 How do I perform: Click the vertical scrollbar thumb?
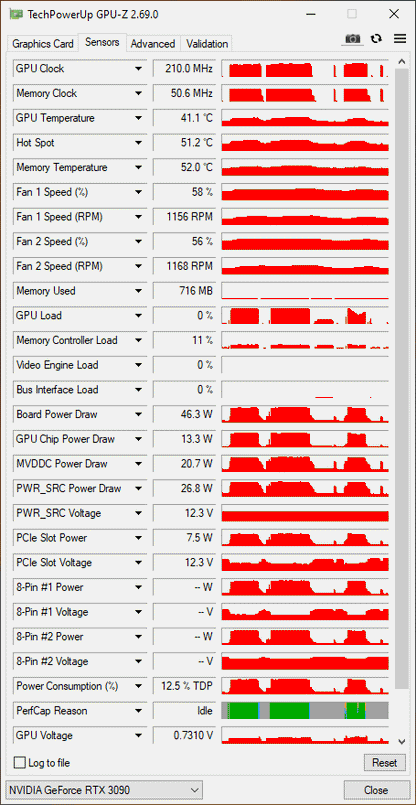tap(402, 377)
